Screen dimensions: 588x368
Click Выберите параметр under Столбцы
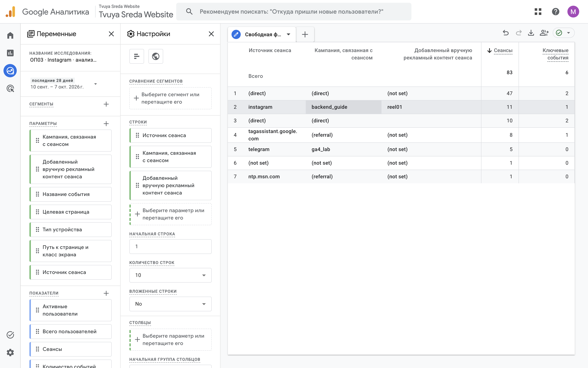click(x=170, y=339)
